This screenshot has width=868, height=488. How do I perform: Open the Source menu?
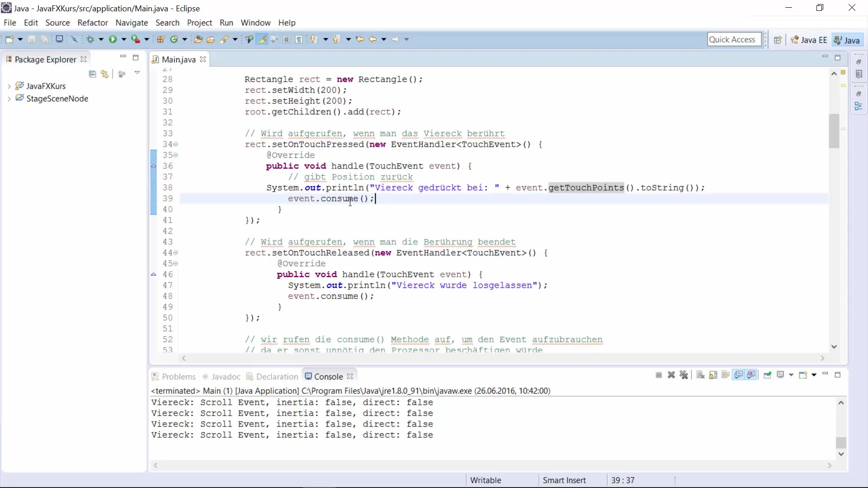(x=57, y=23)
